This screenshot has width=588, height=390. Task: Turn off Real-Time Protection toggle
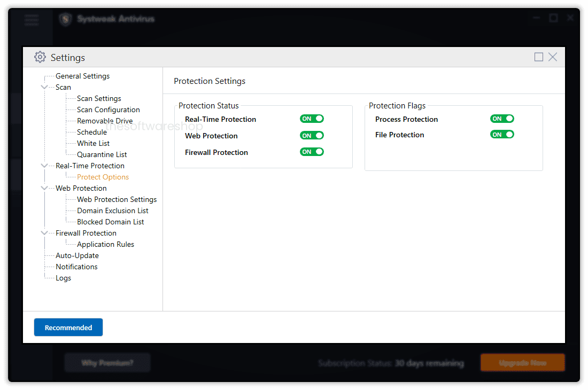[312, 119]
